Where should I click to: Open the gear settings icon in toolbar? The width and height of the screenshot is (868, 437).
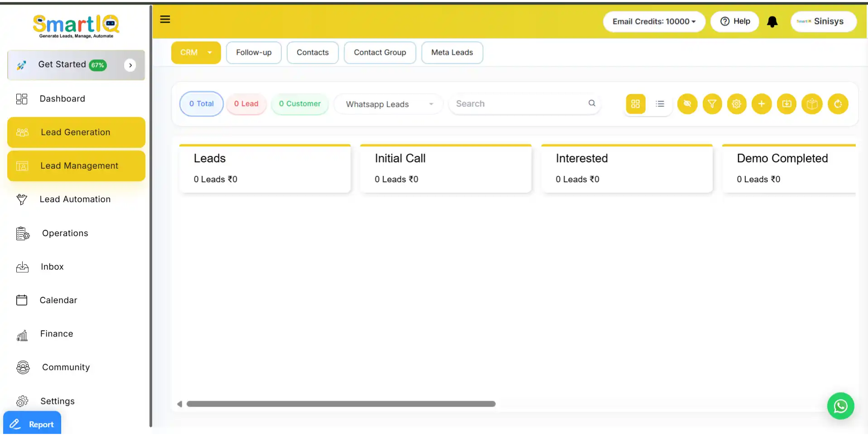[x=736, y=104]
